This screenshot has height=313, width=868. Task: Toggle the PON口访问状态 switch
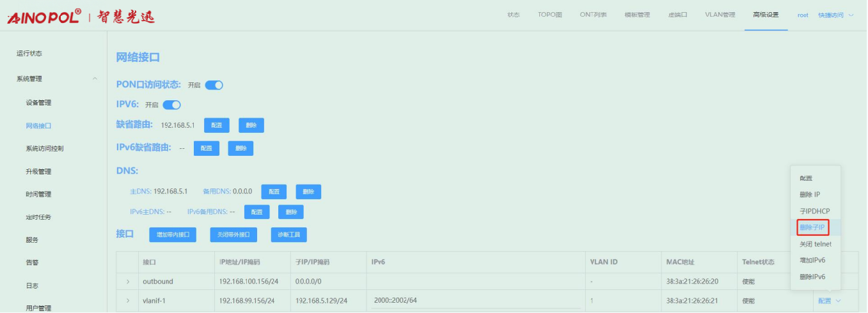point(214,85)
